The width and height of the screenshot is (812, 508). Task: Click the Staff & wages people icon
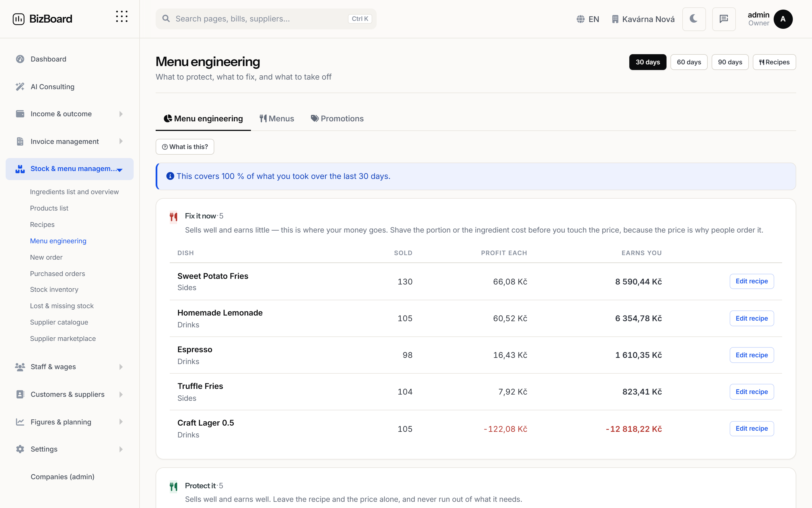point(20,367)
